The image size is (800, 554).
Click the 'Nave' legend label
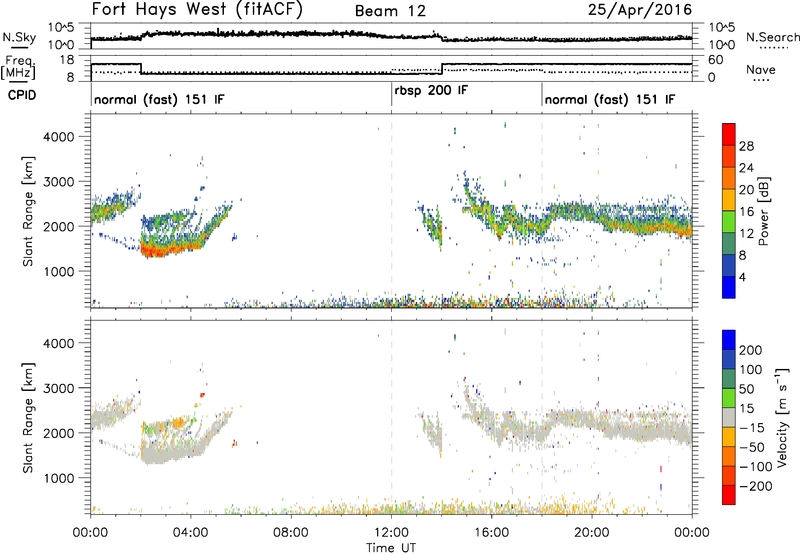pos(761,70)
